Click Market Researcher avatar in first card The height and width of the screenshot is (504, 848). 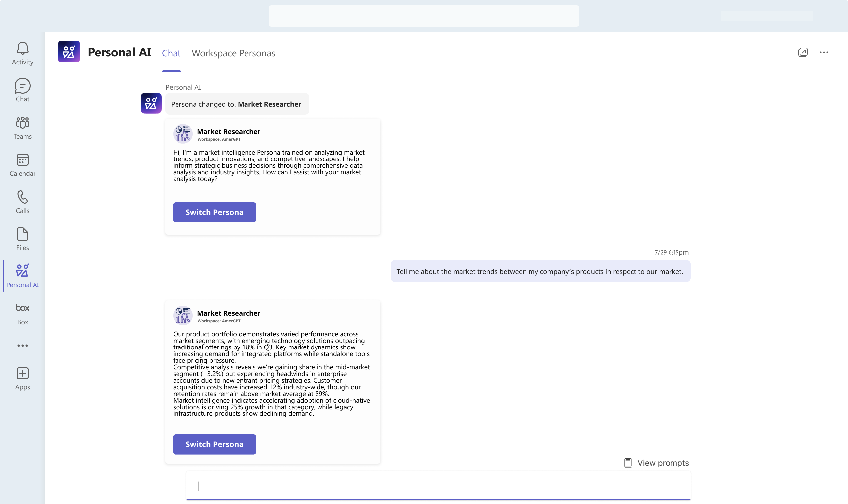coord(183,134)
